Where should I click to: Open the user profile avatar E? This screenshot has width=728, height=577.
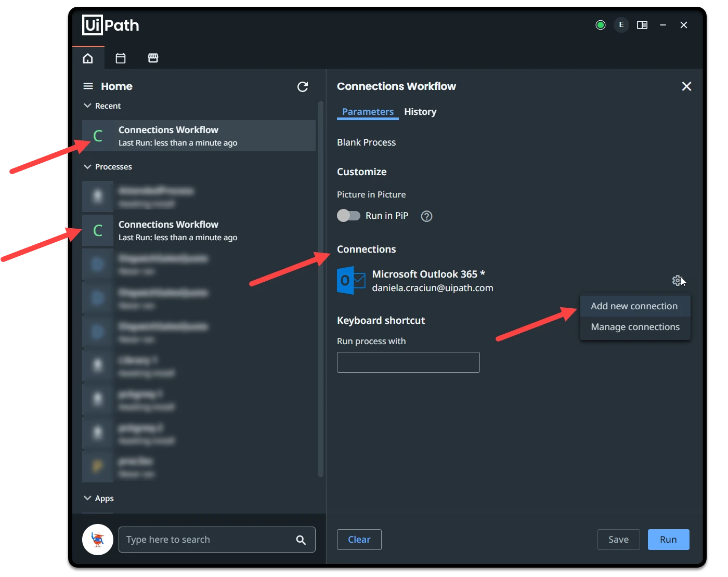click(x=621, y=25)
